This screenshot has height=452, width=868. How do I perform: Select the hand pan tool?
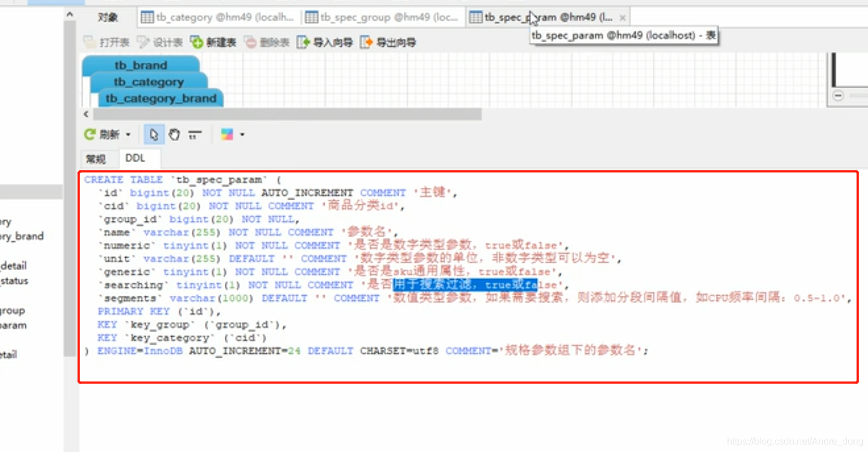[174, 135]
